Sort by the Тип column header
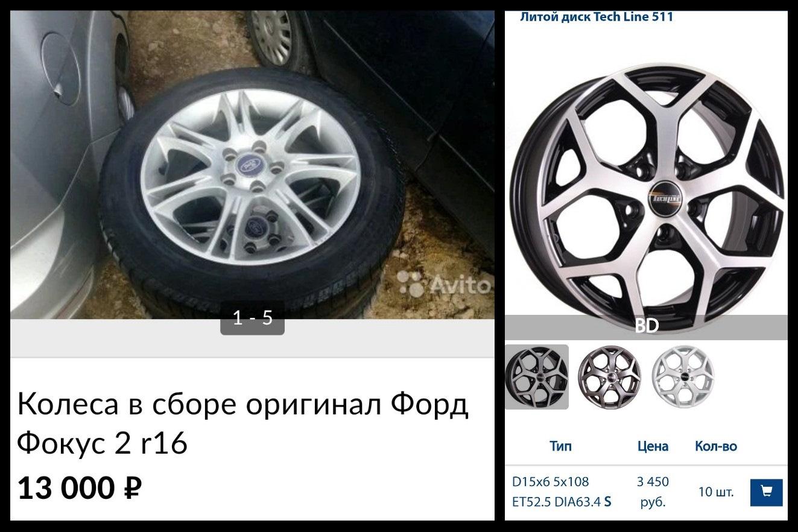 click(560, 446)
